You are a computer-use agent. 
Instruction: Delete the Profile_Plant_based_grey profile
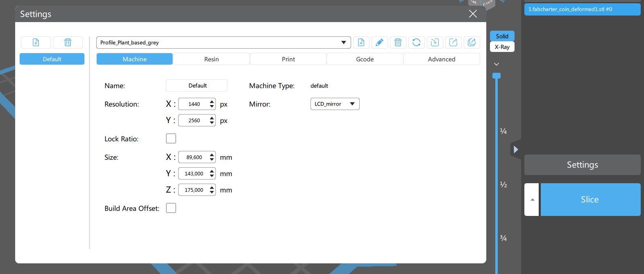(x=398, y=43)
